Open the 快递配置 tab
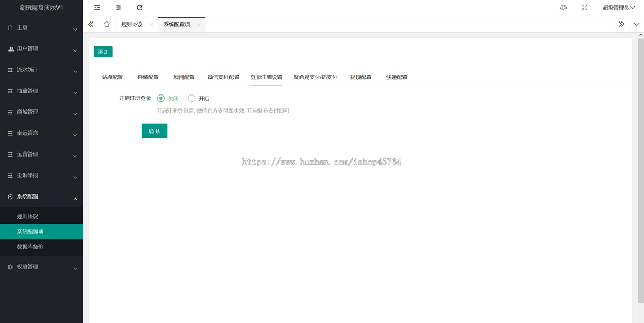This screenshot has height=323, width=644. [x=397, y=77]
